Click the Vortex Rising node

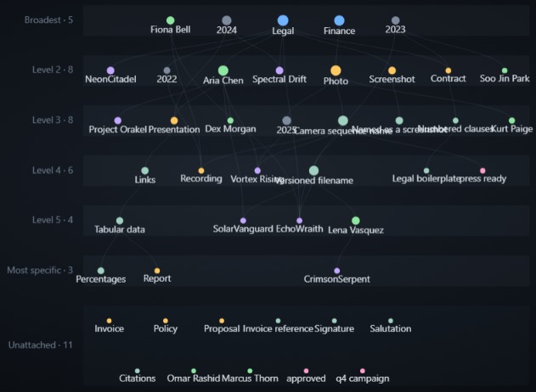[x=257, y=171]
